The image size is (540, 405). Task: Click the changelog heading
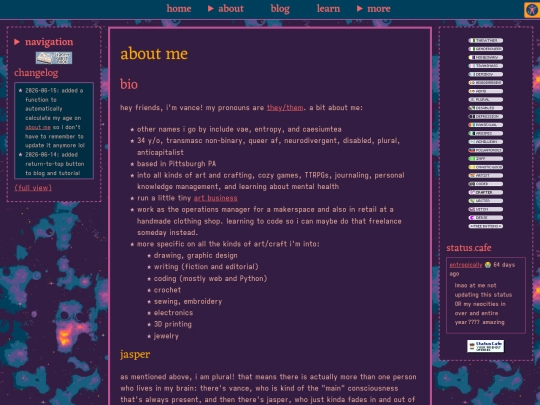pos(36,73)
